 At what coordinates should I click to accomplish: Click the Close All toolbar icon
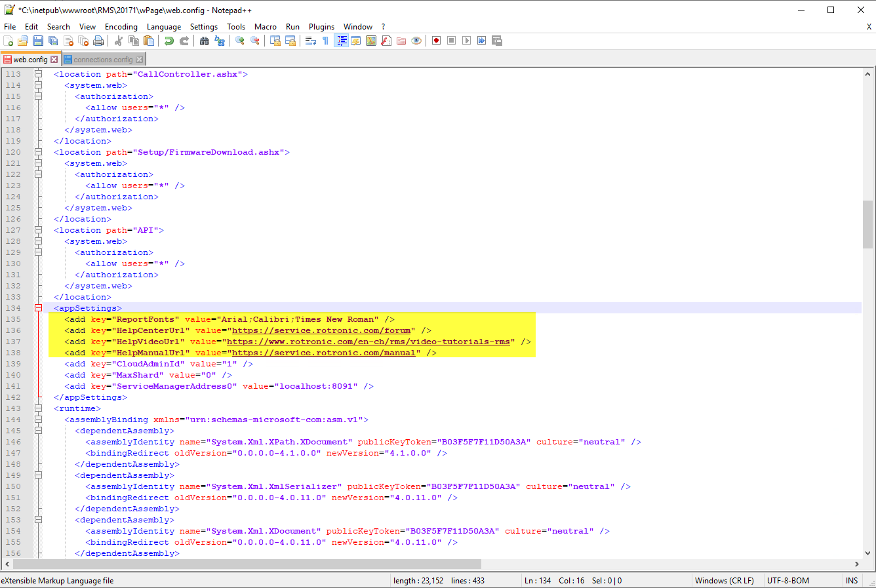[x=83, y=41]
